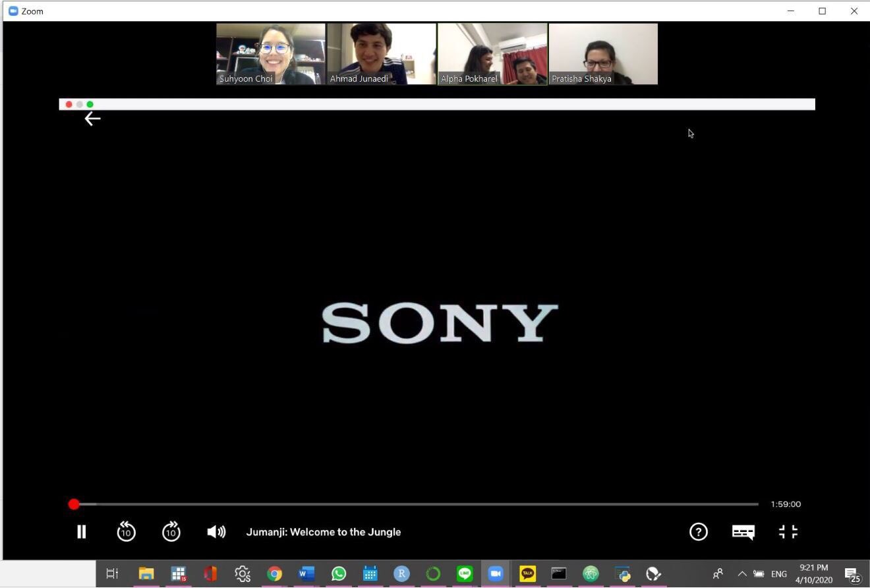Open the terminal app on the taskbar

pyautogui.click(x=559, y=573)
